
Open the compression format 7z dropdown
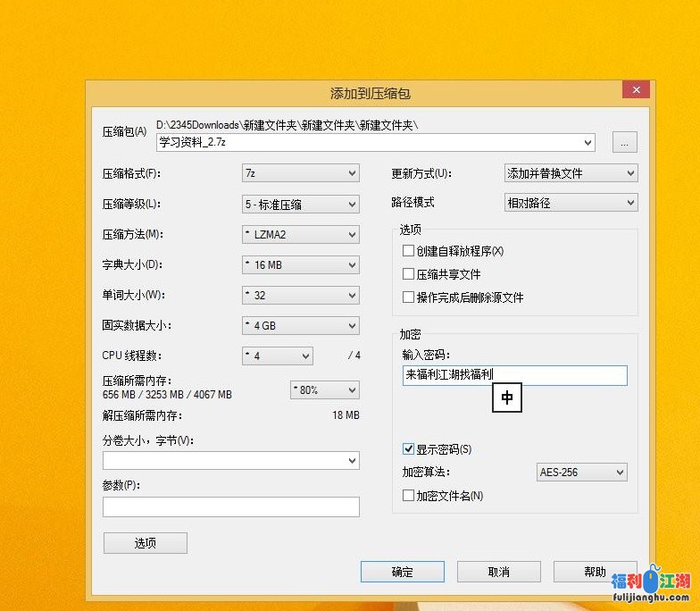pos(300,173)
